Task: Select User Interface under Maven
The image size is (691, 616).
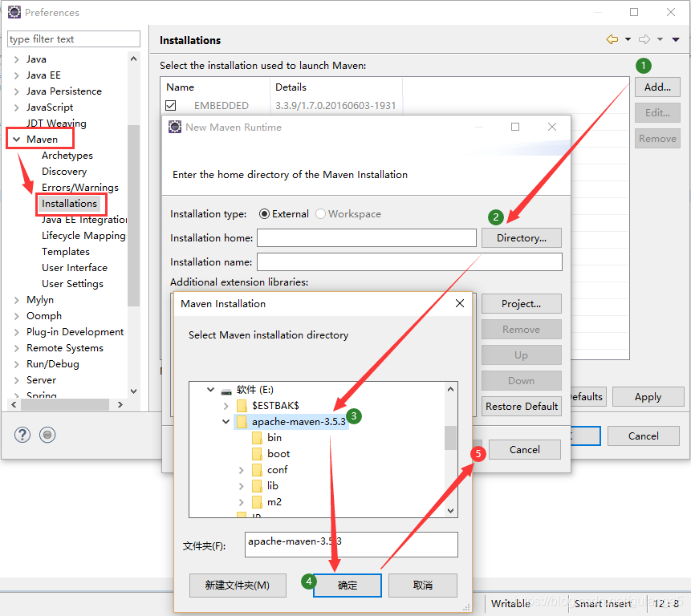Action: point(75,268)
